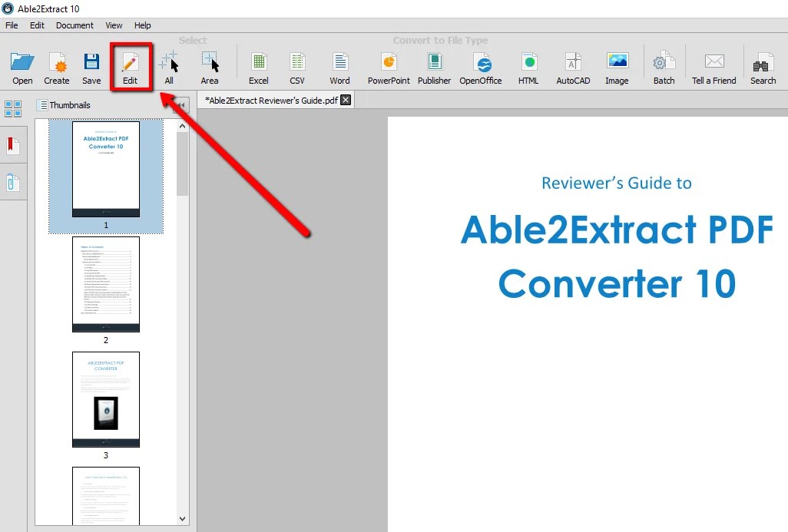Screen dimensions: 788x532
Task: Select the All selection tool
Action: 168,66
